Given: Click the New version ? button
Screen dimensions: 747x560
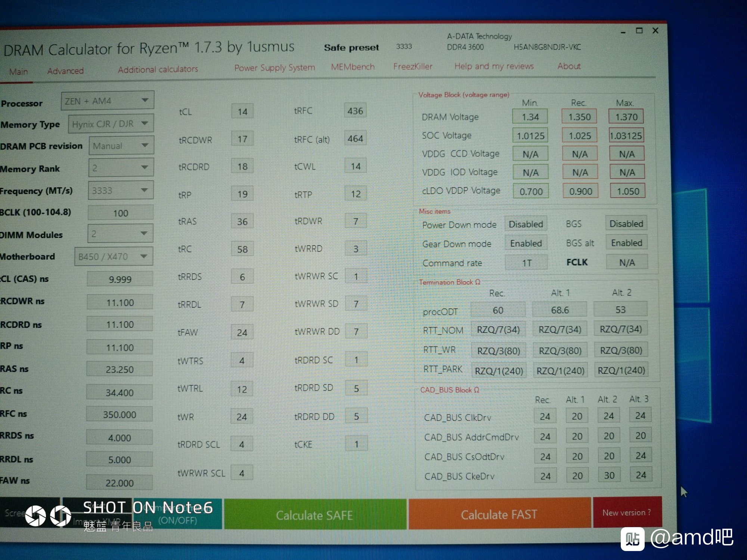Looking at the screenshot, I should (627, 512).
